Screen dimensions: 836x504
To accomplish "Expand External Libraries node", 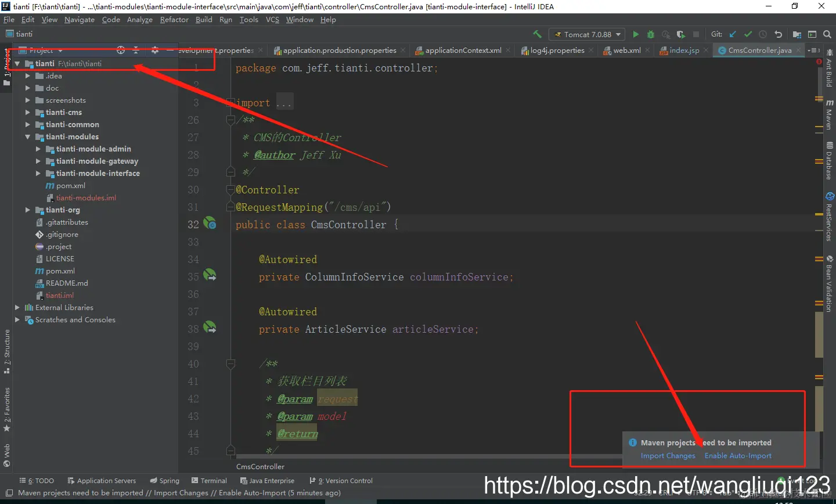I will [17, 307].
